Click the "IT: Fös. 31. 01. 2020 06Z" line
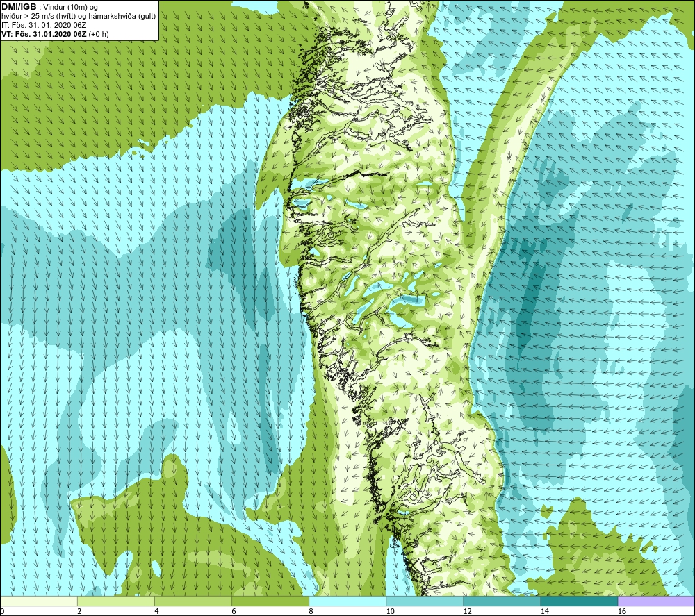 click(44, 25)
